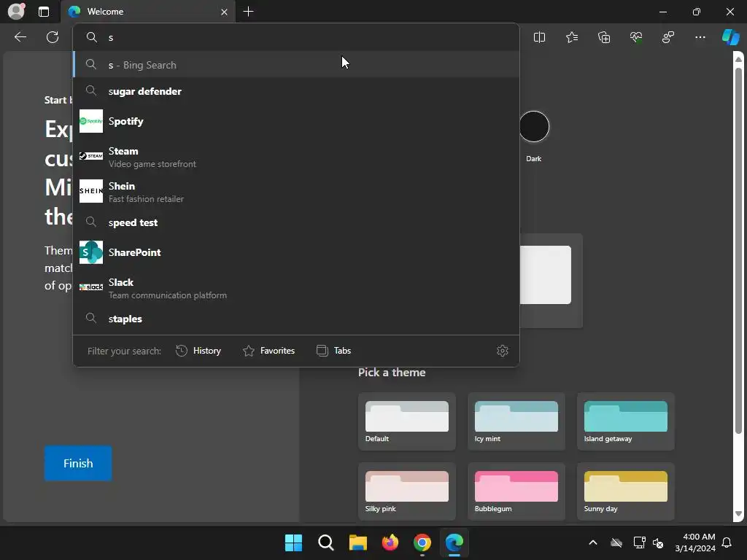Open the Favorites star toolbar icon
The width and height of the screenshot is (747, 560).
click(x=572, y=37)
